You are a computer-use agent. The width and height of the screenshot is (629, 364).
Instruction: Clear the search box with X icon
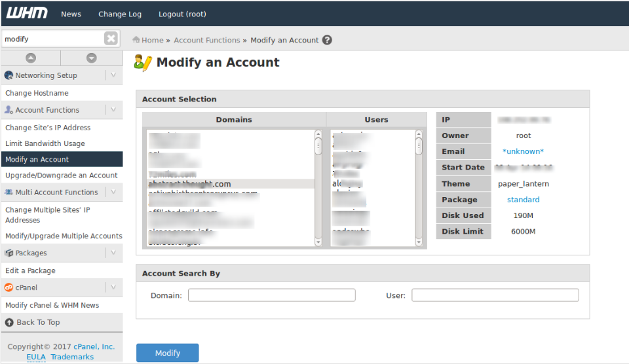(111, 39)
